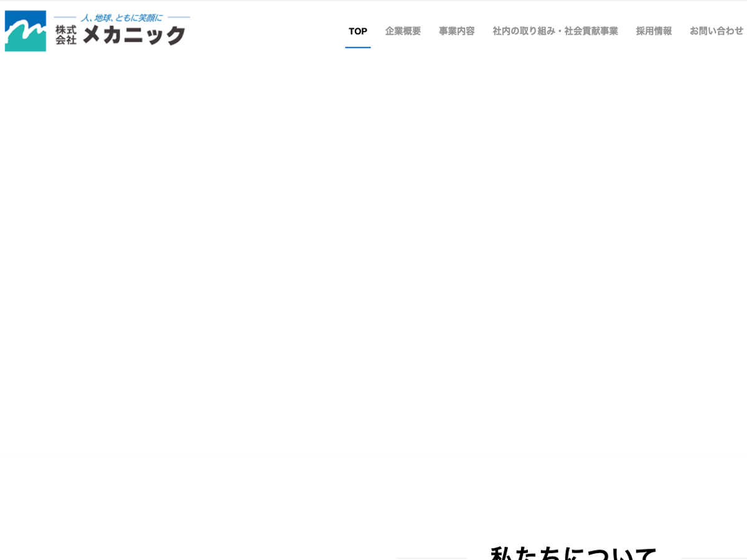Click the line left of 私たちについて heading
Image resolution: width=747 pixels, height=560 pixels.
431,558
